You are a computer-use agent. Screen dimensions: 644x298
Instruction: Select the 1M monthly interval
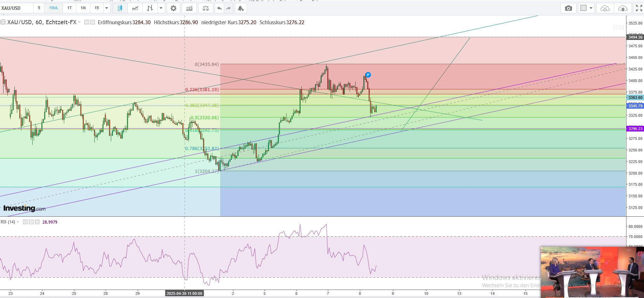point(83,8)
